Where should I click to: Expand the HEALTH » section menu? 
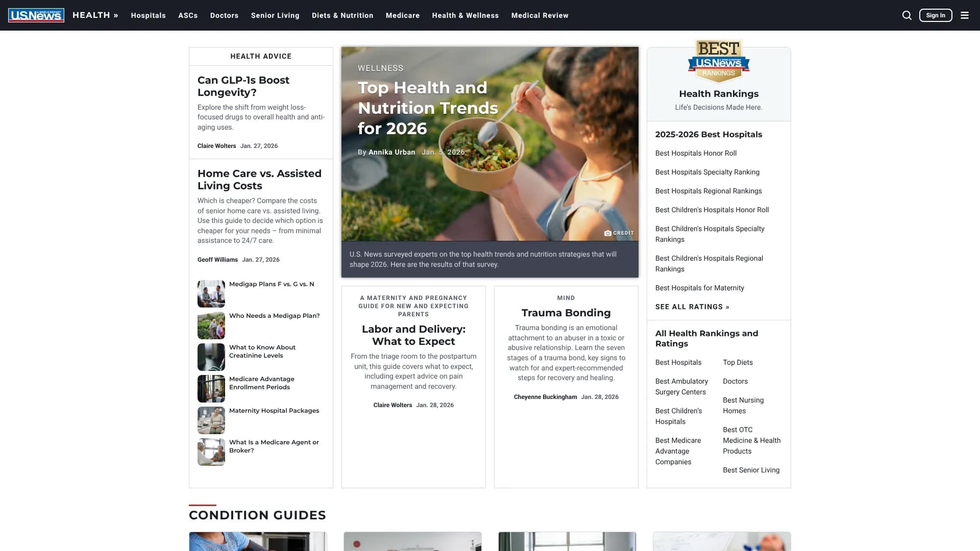tap(95, 15)
